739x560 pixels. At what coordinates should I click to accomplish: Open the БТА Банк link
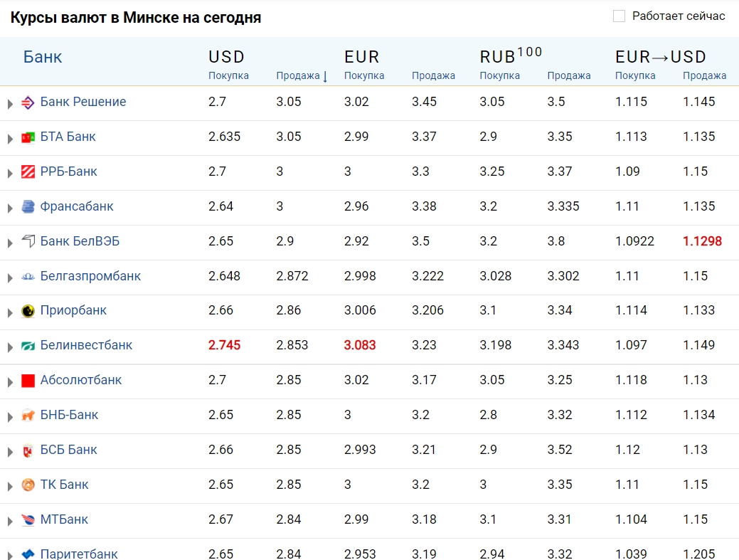pos(68,137)
